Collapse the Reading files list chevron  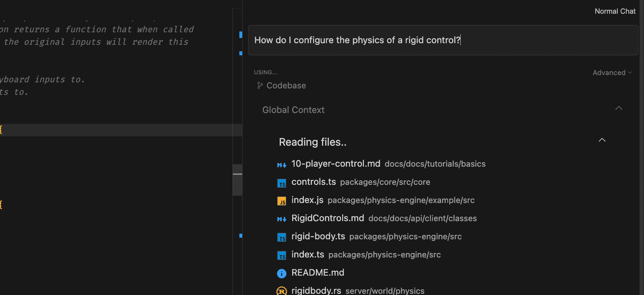(602, 140)
